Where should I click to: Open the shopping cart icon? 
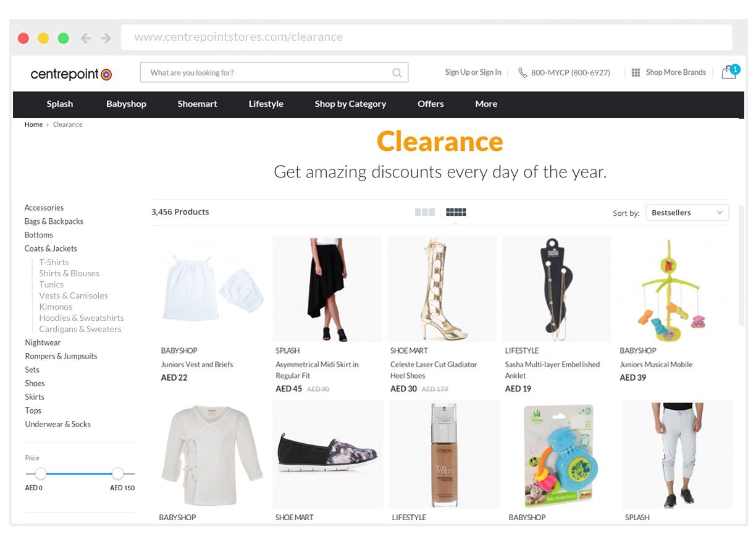[729, 72]
